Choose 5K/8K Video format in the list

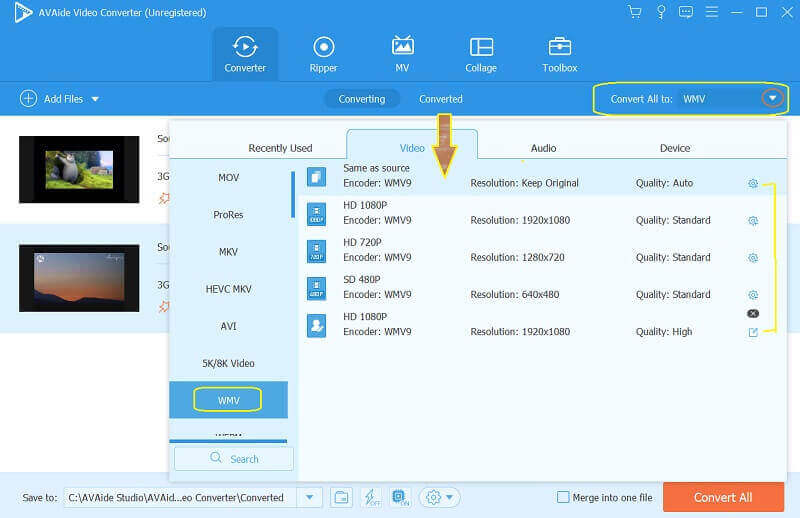pyautogui.click(x=229, y=363)
